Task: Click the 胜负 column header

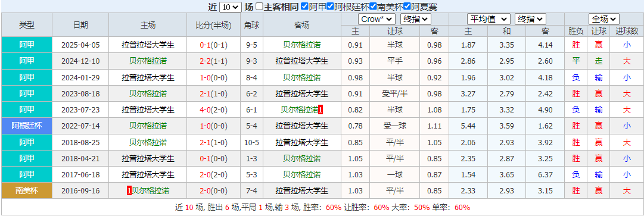Action: 576,31
